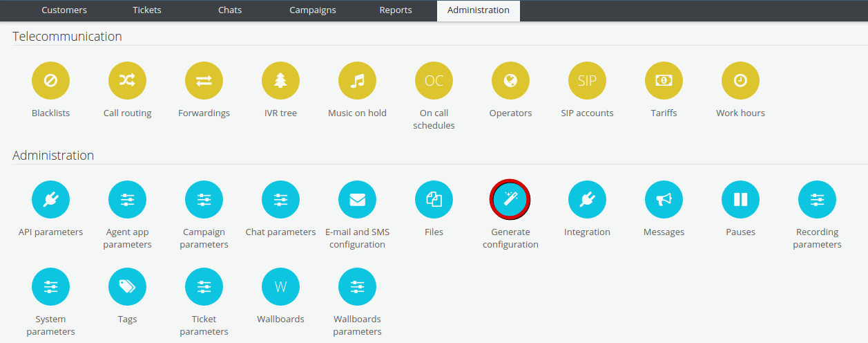868x343 pixels.
Task: Open the Wallboards W icon
Action: tap(280, 287)
